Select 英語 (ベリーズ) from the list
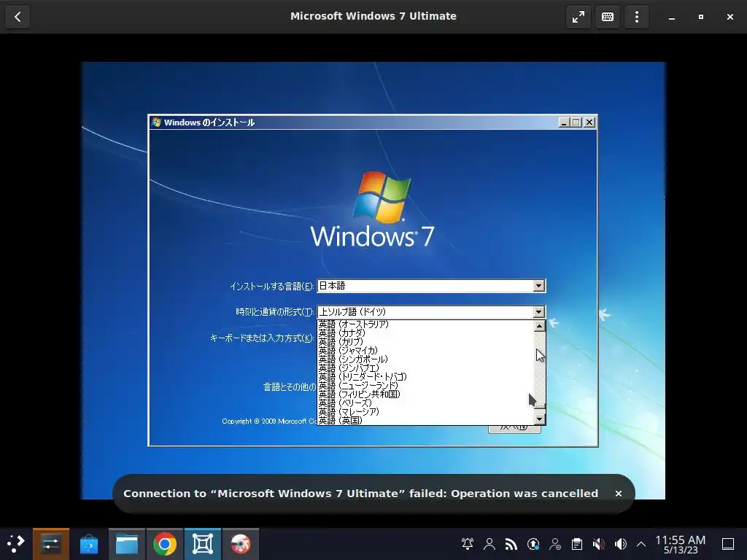This screenshot has height=560, width=747. 425,402
